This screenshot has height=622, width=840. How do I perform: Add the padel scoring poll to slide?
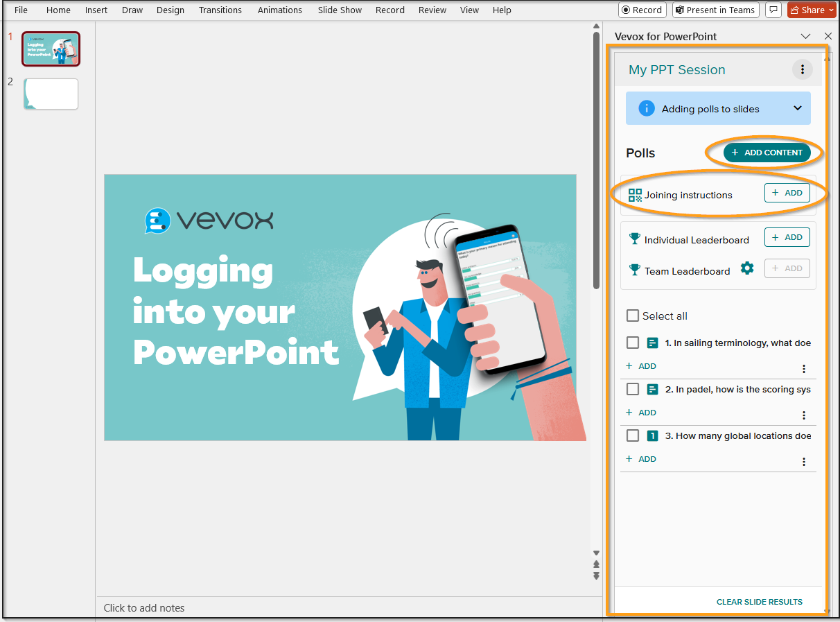641,413
